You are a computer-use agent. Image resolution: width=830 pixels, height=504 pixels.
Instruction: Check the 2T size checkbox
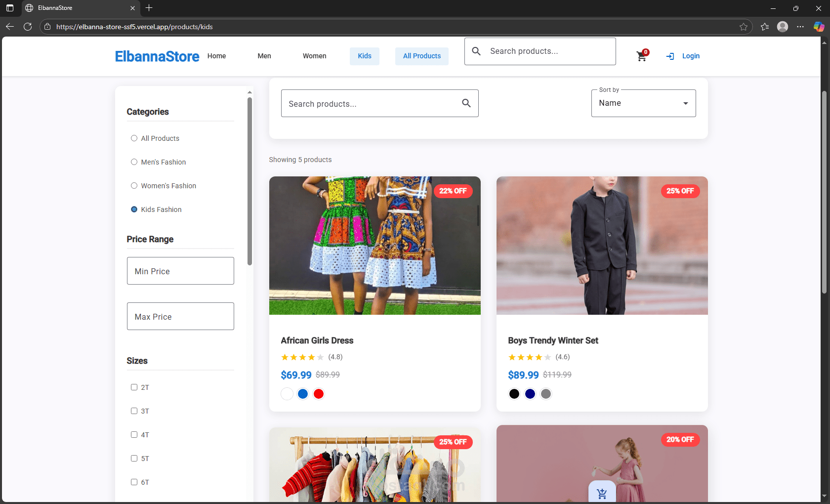tap(134, 387)
